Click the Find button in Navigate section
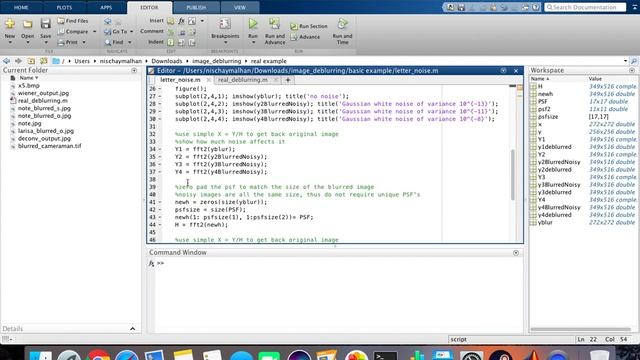 (x=114, y=42)
